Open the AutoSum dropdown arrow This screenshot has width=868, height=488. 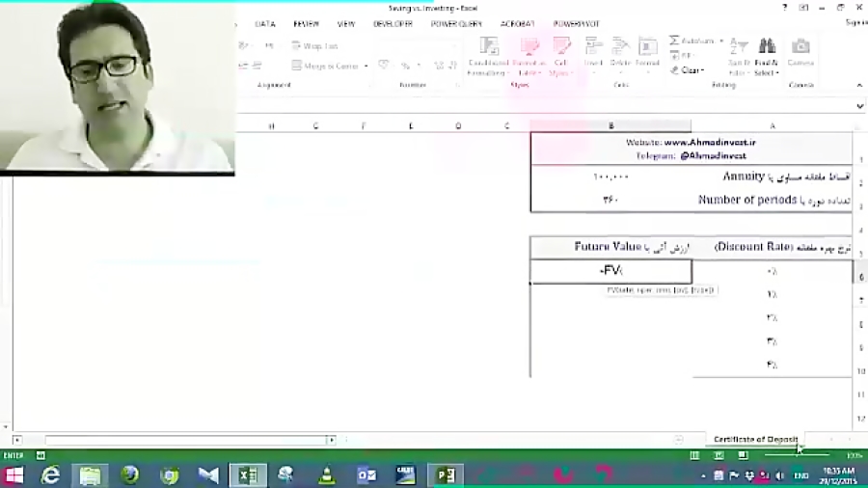click(x=721, y=41)
